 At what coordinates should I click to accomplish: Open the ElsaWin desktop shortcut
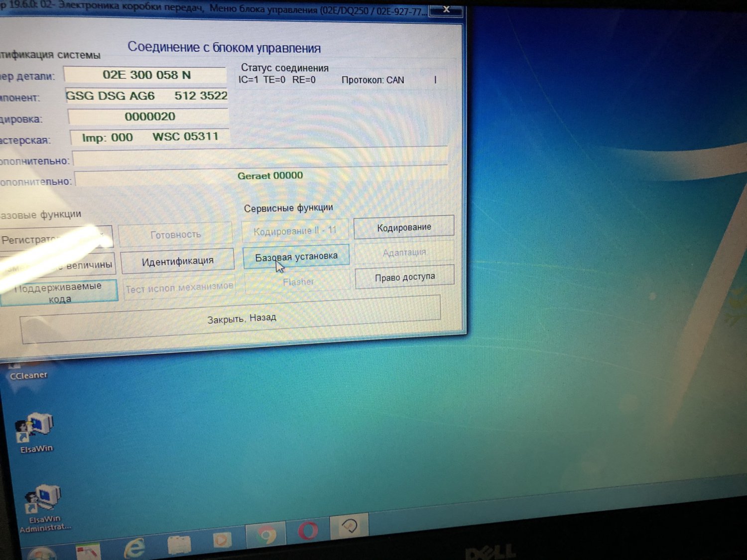pos(36,432)
